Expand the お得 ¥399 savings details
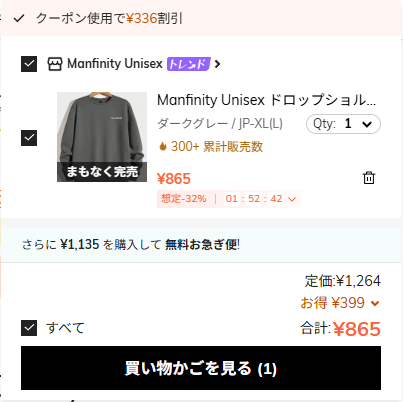 click(x=340, y=303)
